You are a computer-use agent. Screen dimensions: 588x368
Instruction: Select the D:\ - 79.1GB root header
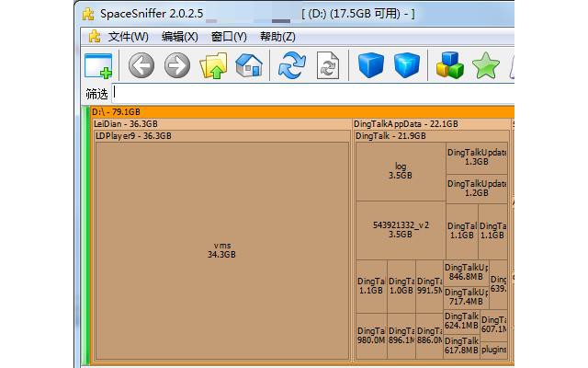(x=302, y=112)
